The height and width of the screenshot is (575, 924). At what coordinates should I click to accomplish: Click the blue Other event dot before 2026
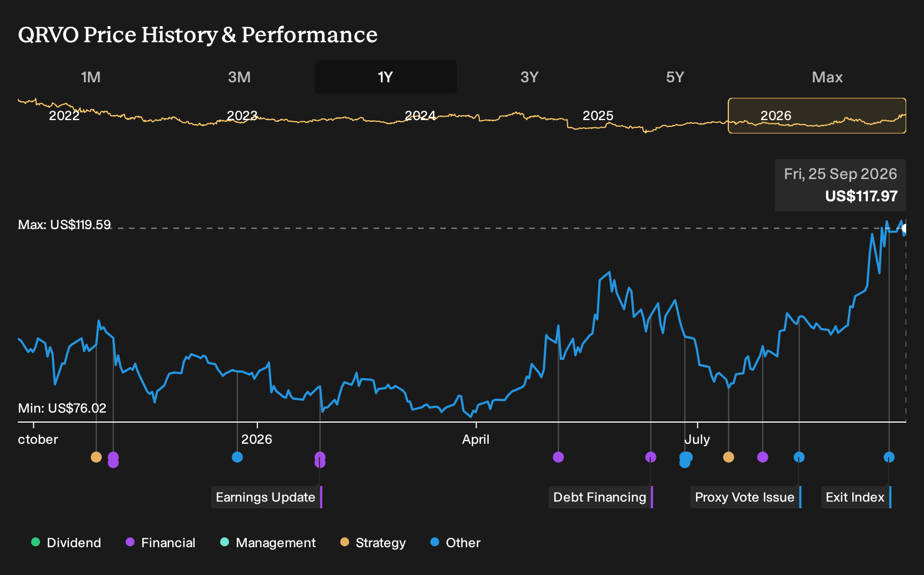pyautogui.click(x=237, y=457)
